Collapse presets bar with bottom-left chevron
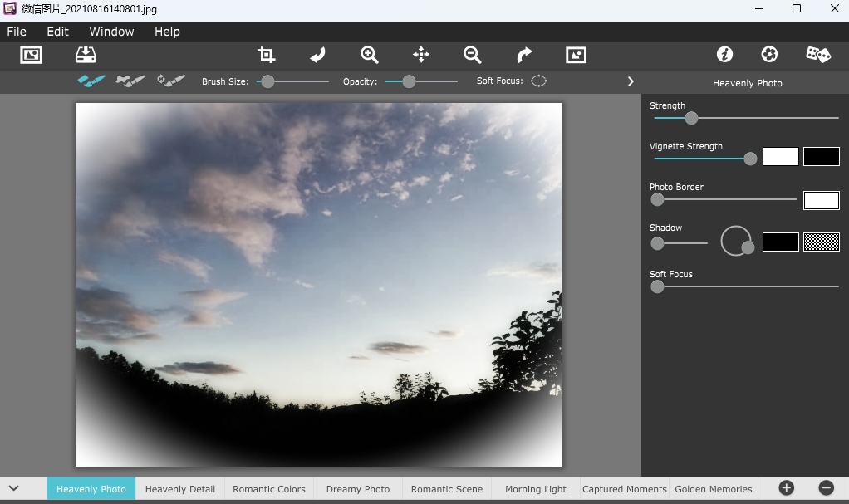The image size is (849, 504). point(14,488)
